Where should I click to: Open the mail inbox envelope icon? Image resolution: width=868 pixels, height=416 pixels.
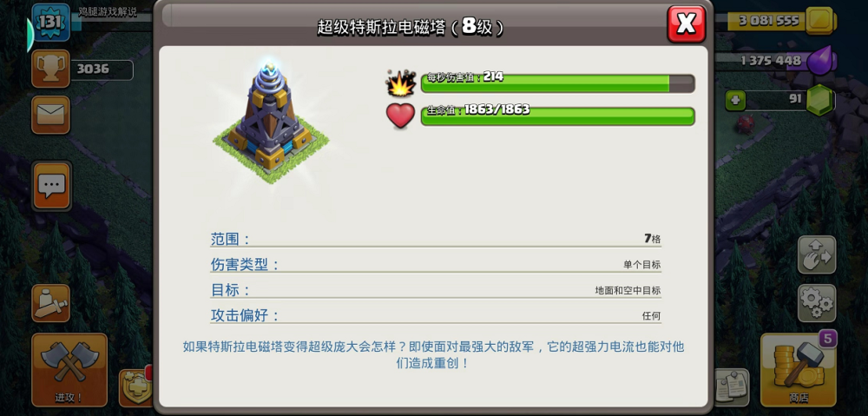point(50,115)
